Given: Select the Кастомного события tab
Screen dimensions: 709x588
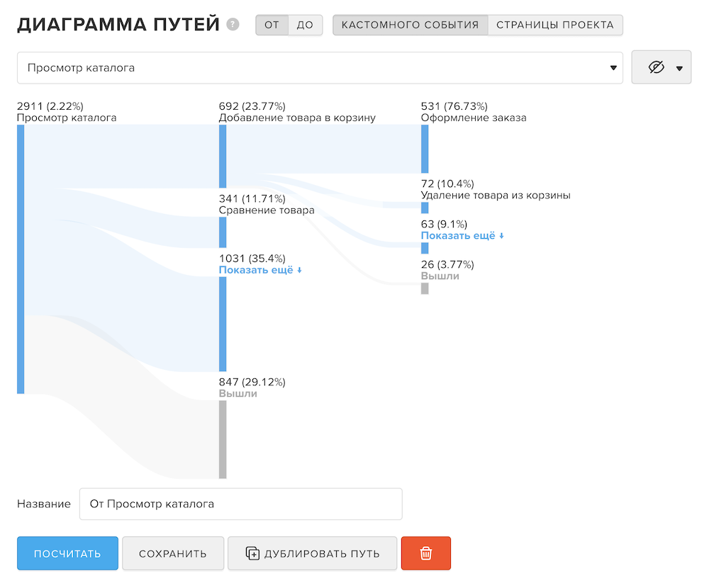Looking at the screenshot, I should tap(411, 25).
